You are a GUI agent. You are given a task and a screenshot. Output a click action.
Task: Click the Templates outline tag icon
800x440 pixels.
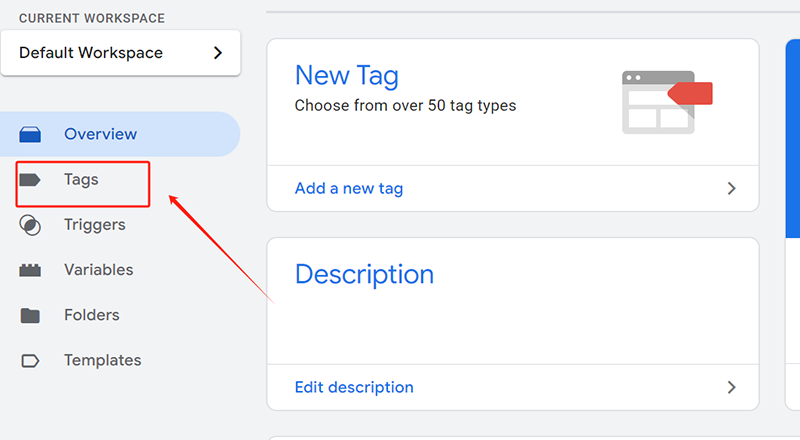point(30,360)
